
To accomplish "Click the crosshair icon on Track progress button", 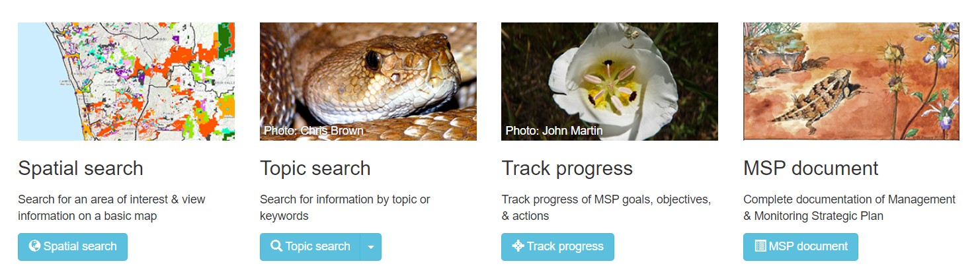I will [518, 246].
